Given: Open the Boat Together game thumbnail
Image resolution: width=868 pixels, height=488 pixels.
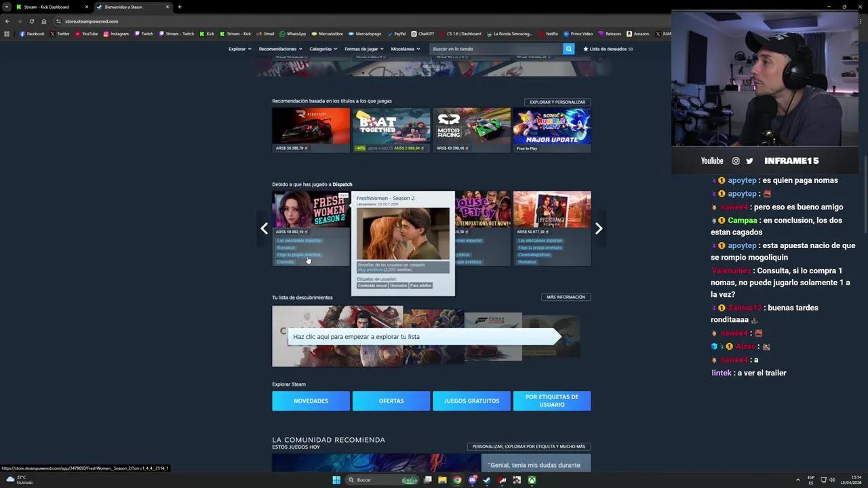Looking at the screenshot, I should tap(391, 126).
